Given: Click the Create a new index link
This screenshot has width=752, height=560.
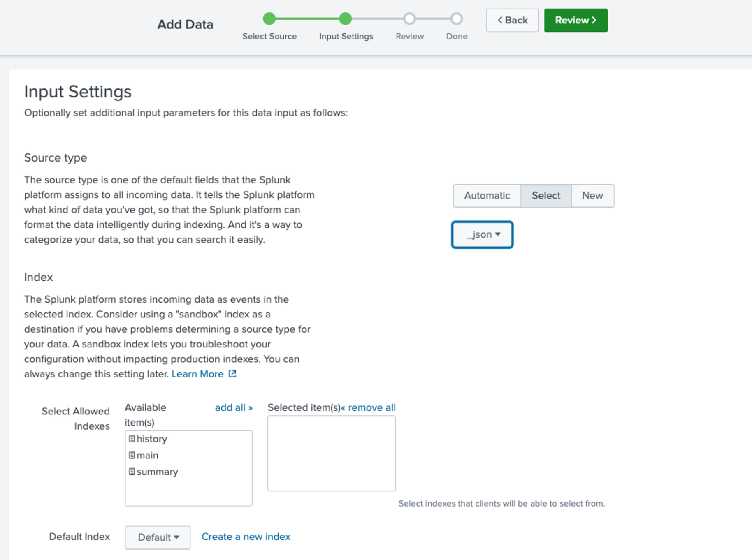Looking at the screenshot, I should click(246, 537).
